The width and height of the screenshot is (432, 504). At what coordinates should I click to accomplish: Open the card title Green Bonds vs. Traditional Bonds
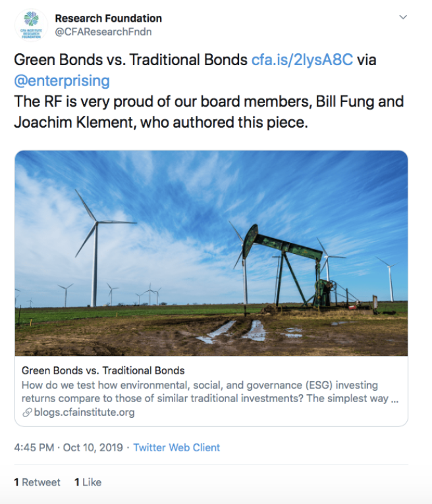[x=103, y=370]
